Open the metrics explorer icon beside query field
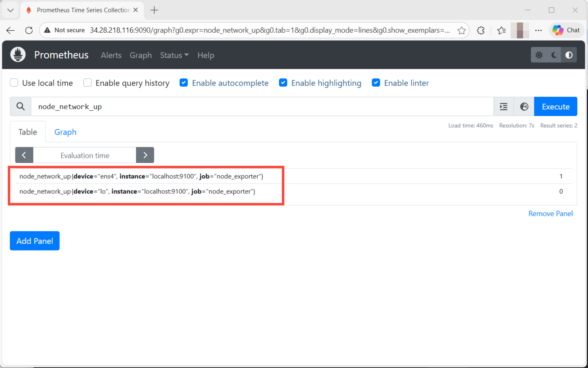The image size is (588, 368). (x=503, y=106)
